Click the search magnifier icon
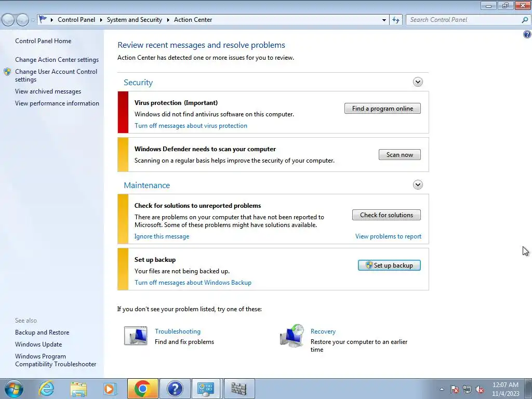Viewport: 532px width, 399px height. 525,20
